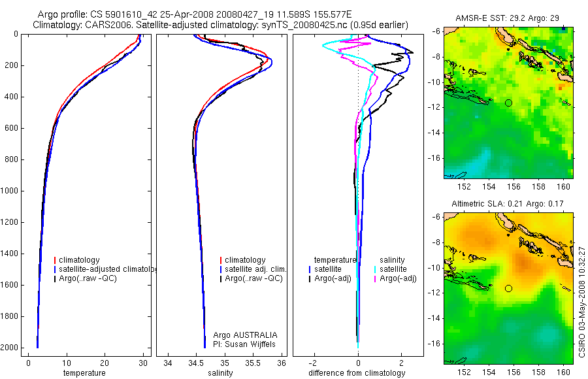
Task: Click the -12 latitude label on the SST map
Action: tap(434, 107)
